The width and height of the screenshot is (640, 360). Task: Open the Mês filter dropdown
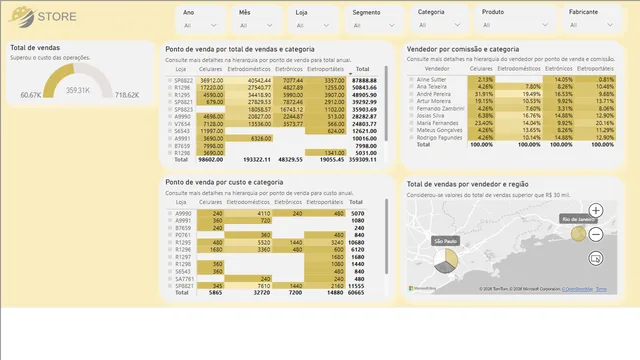[256, 25]
